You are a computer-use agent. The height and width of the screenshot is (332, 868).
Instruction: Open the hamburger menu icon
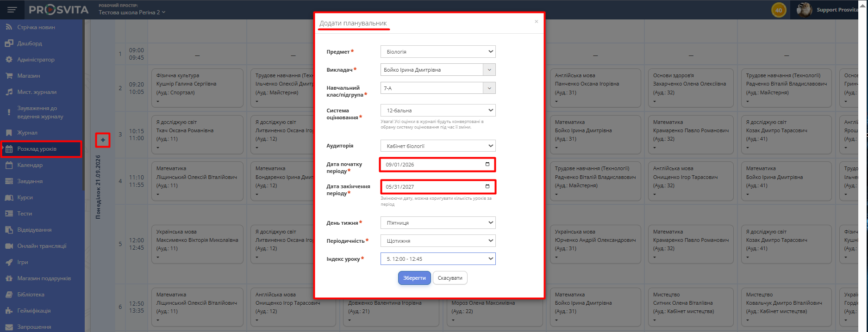click(x=12, y=10)
